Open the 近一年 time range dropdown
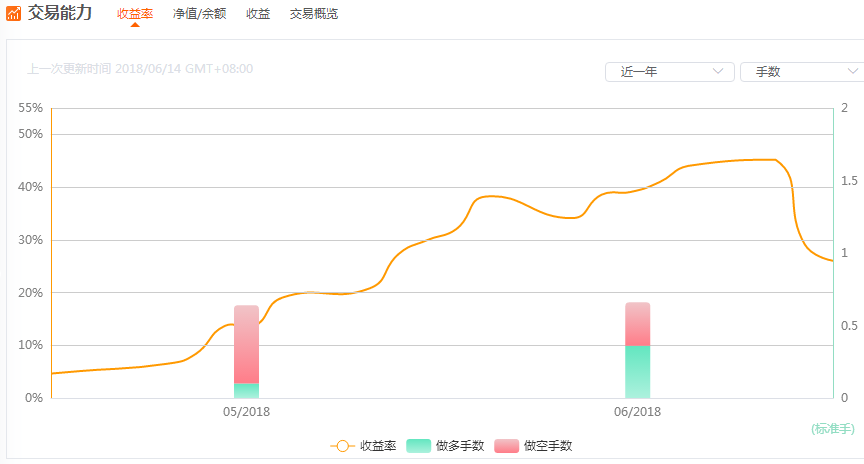The height and width of the screenshot is (464, 864). [x=669, y=72]
